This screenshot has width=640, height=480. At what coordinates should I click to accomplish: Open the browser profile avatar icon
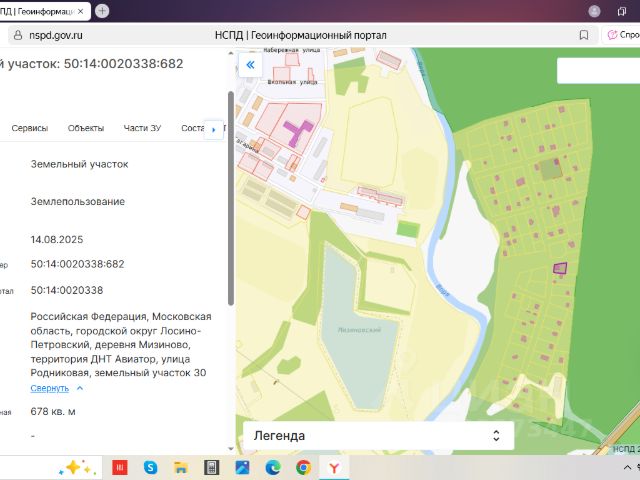click(x=594, y=11)
